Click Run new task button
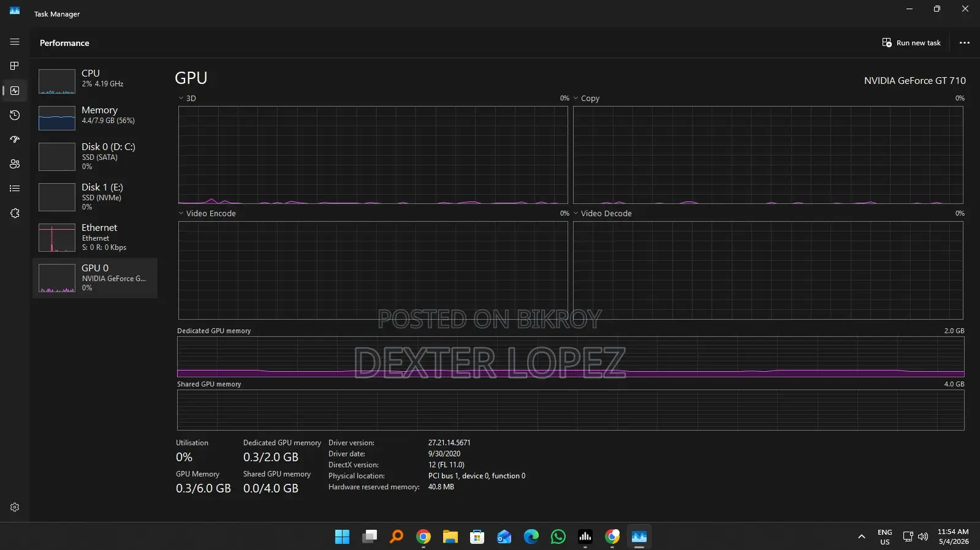This screenshot has height=550, width=980. (911, 43)
